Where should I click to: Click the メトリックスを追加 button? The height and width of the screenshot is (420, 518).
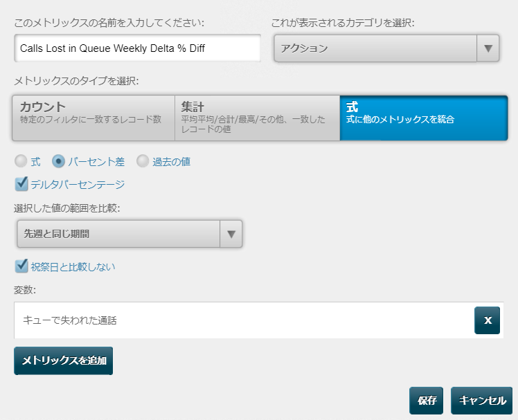[64, 360]
